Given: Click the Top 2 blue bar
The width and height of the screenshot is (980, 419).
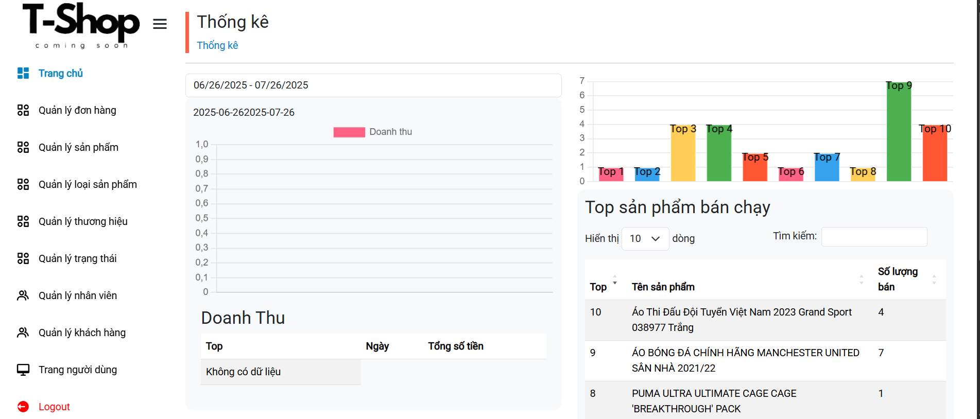Looking at the screenshot, I should pyautogui.click(x=647, y=174).
